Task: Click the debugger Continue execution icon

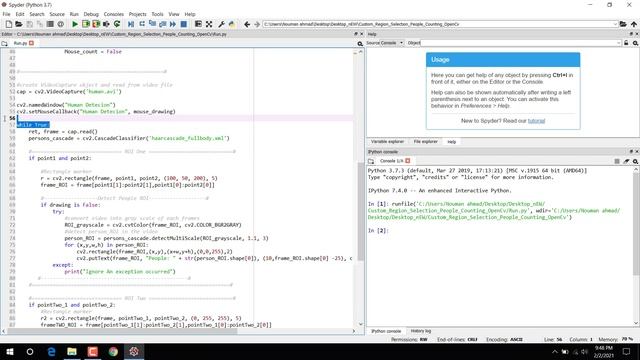Action: (x=173, y=24)
